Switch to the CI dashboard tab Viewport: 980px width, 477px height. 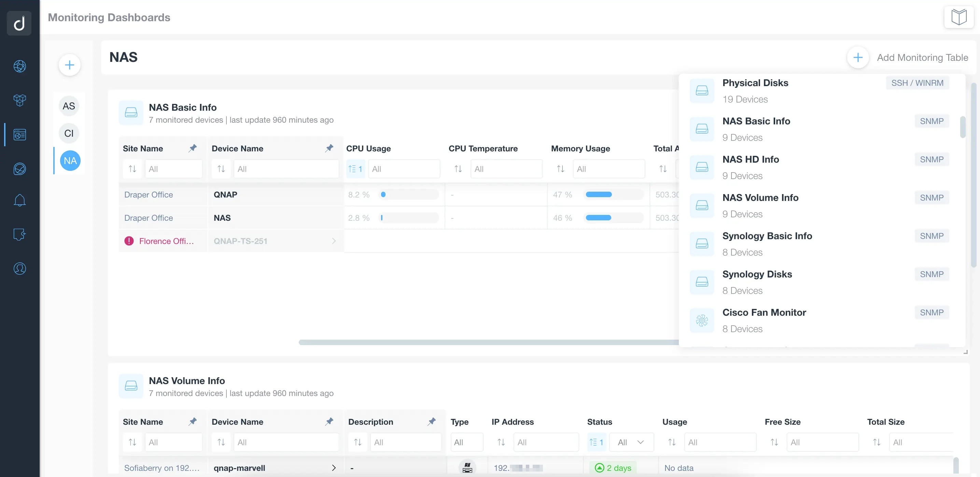tap(69, 133)
